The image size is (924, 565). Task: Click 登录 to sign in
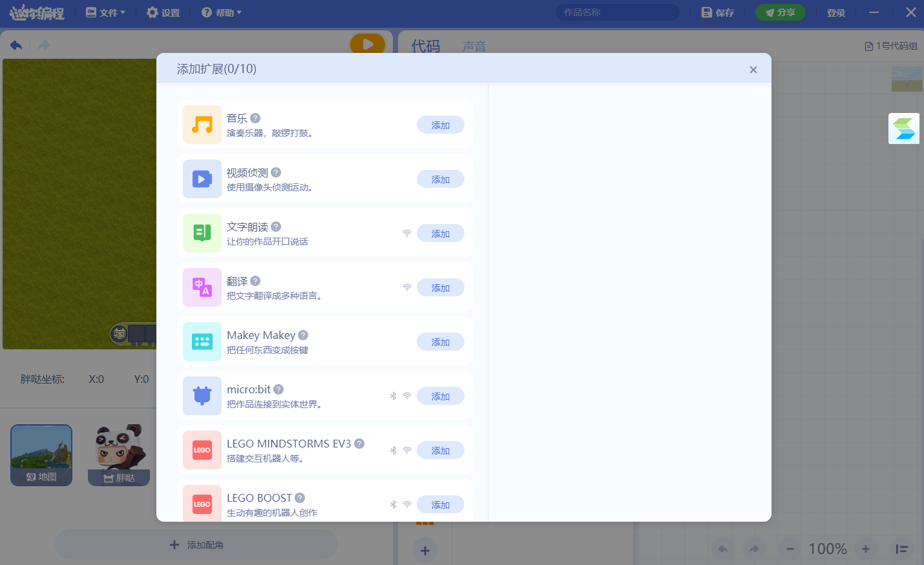(x=836, y=12)
